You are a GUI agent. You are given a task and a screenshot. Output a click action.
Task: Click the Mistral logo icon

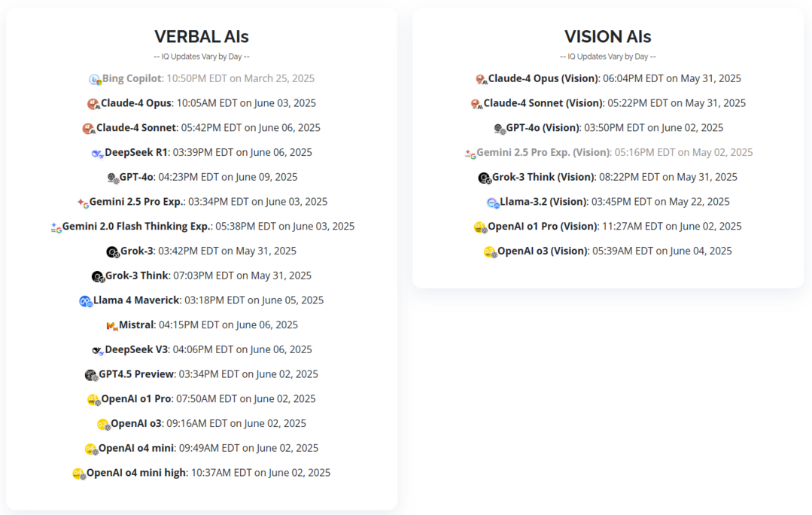click(x=112, y=326)
